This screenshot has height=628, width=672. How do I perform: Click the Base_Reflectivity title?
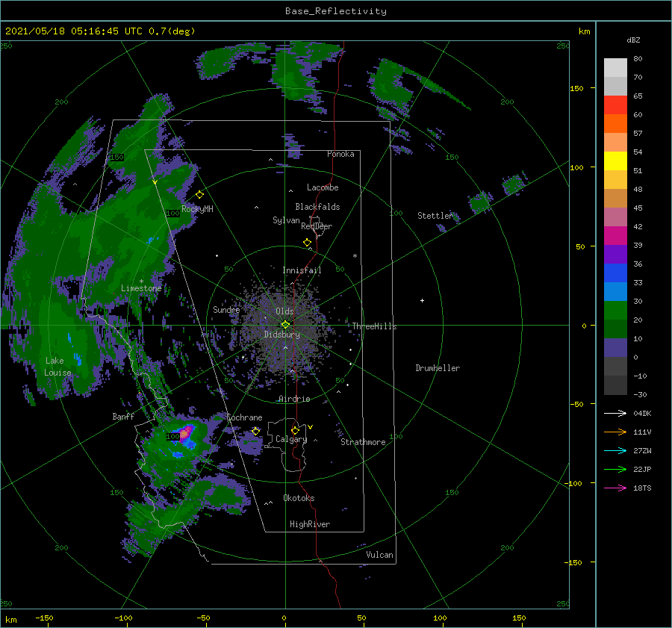click(336, 11)
